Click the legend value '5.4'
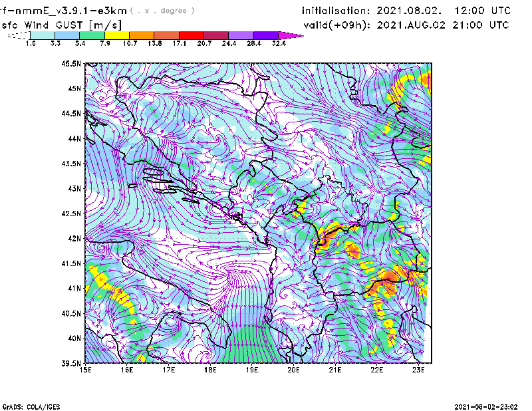The image size is (532, 411). coord(80,43)
